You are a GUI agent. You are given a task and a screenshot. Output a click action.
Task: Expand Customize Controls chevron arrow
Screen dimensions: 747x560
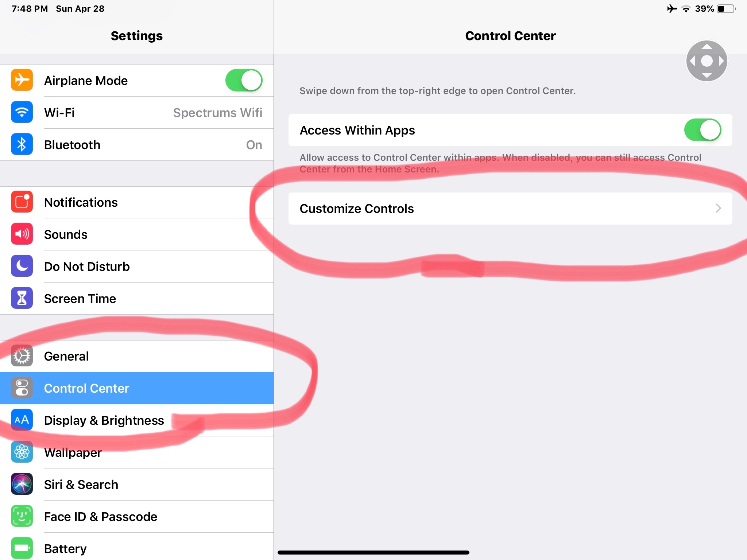pos(718,208)
